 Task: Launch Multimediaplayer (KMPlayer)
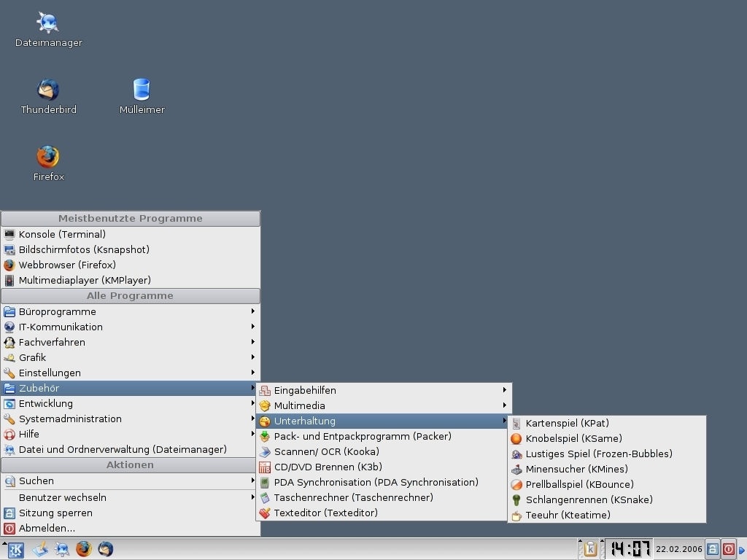[131, 280]
